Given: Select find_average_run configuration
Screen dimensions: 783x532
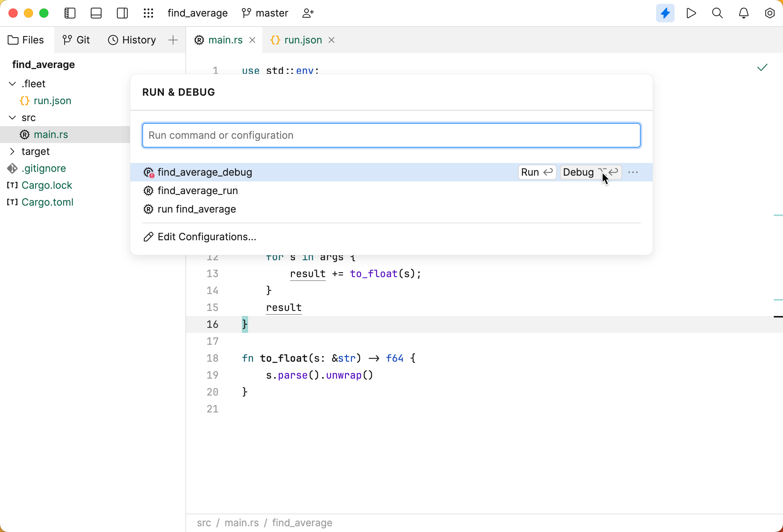Looking at the screenshot, I should [198, 191].
